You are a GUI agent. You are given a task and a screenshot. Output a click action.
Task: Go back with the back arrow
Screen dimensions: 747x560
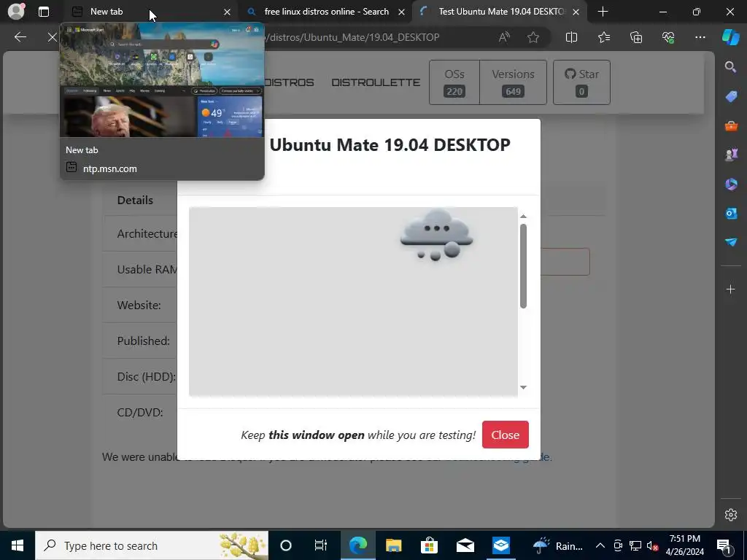[x=20, y=37]
